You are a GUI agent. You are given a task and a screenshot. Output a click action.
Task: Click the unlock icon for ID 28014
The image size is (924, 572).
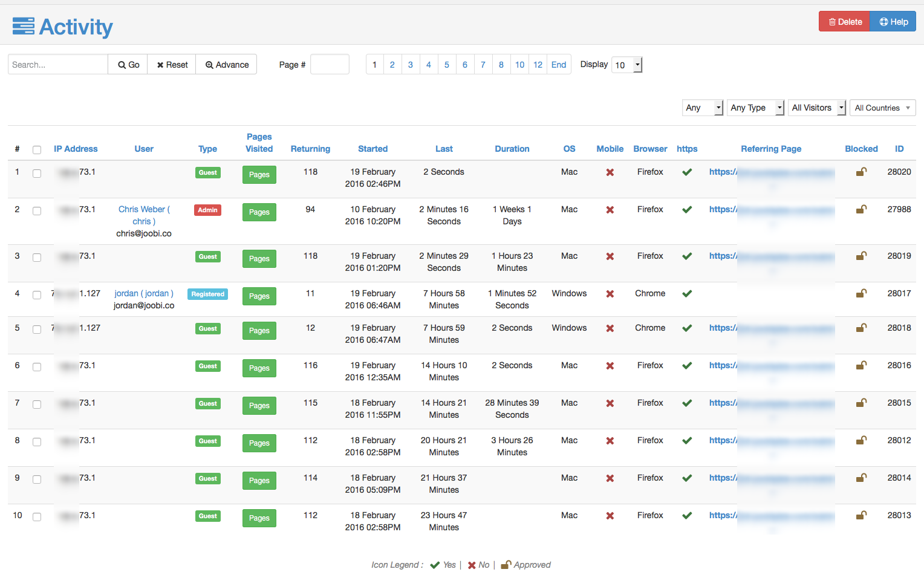861,478
